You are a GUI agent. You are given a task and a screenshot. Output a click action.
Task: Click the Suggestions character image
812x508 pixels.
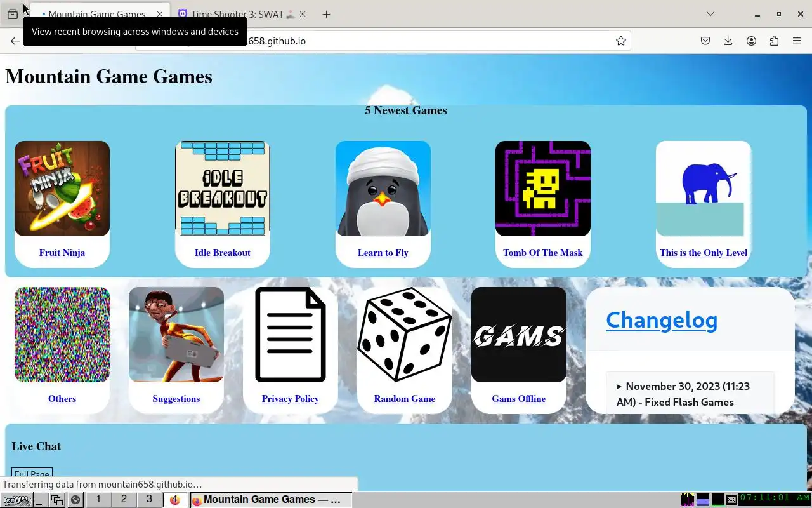pyautogui.click(x=176, y=335)
